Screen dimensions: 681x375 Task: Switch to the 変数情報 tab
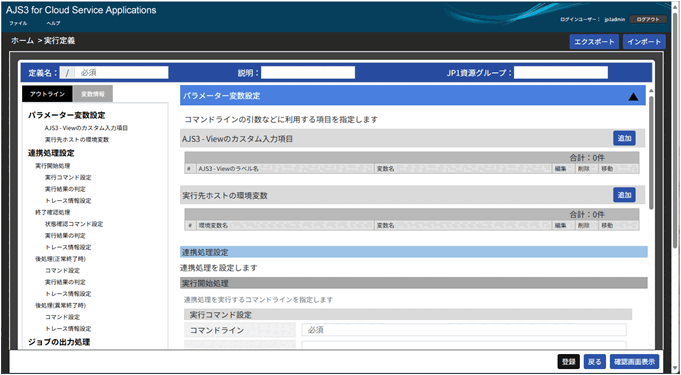pyautogui.click(x=93, y=94)
